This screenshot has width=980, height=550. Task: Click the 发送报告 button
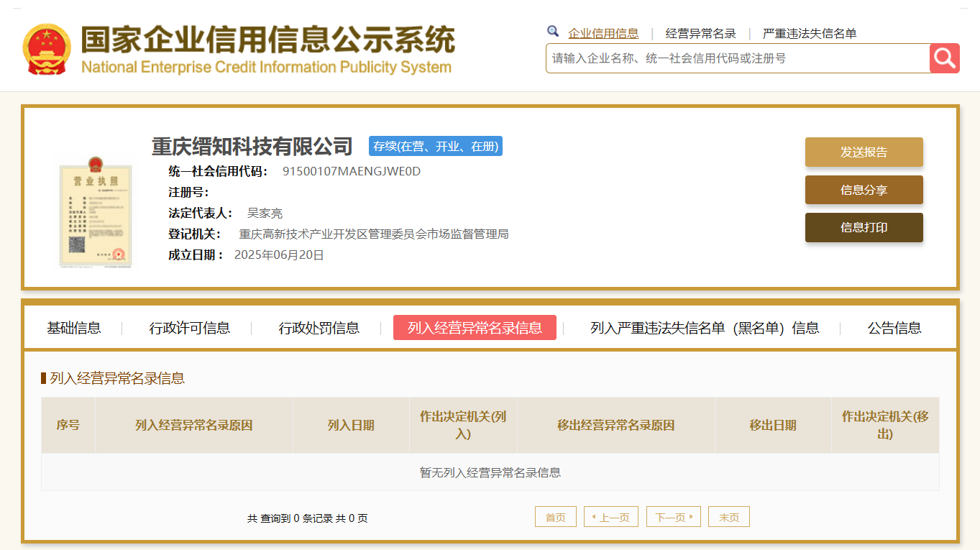864,152
